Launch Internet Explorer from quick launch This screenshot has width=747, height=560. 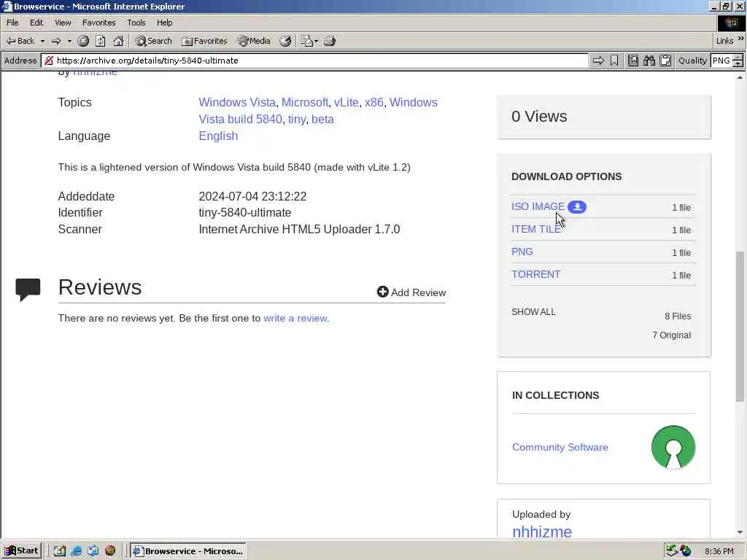tap(76, 551)
